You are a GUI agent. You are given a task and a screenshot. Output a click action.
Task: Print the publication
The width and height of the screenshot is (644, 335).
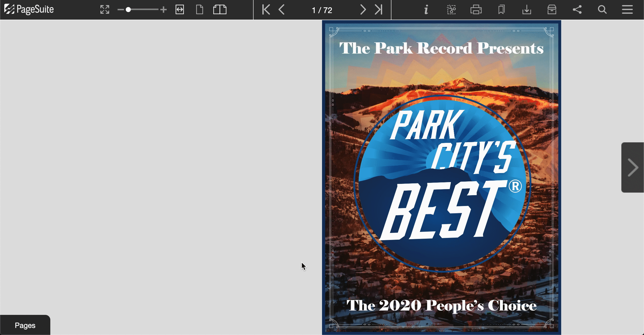[x=476, y=10]
